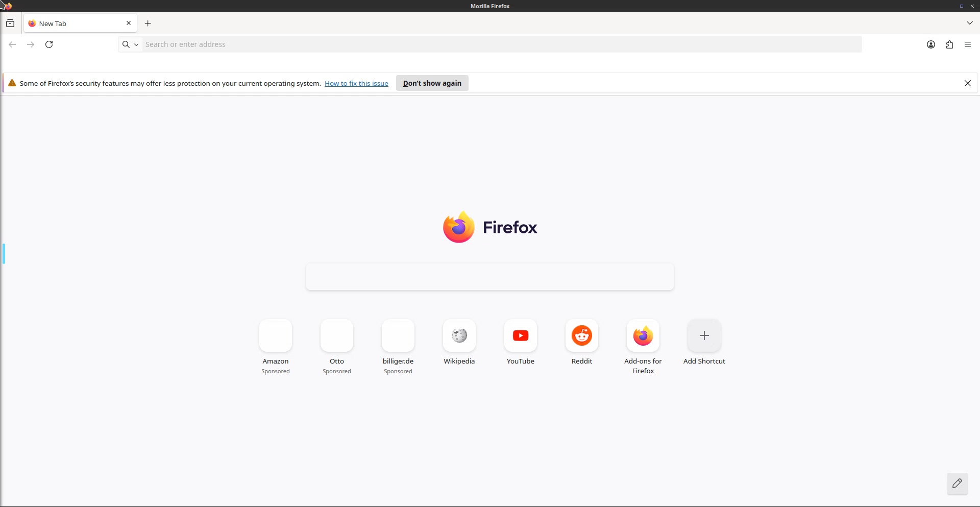The image size is (980, 507).
Task: Expand the list all tabs chevron
Action: coord(969,23)
